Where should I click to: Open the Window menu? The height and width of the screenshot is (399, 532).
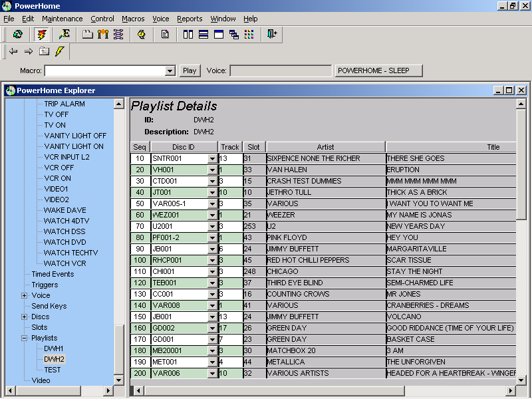pyautogui.click(x=223, y=19)
